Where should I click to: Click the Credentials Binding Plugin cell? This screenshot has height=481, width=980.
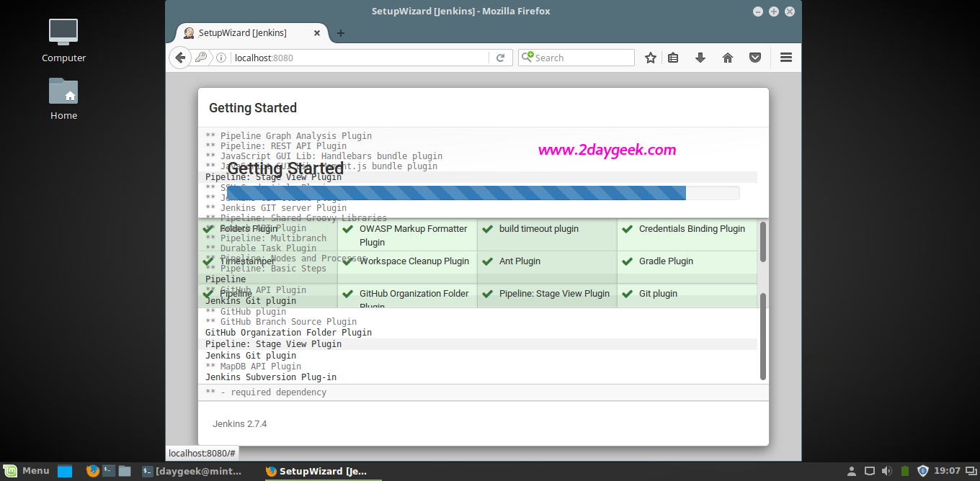click(687, 235)
